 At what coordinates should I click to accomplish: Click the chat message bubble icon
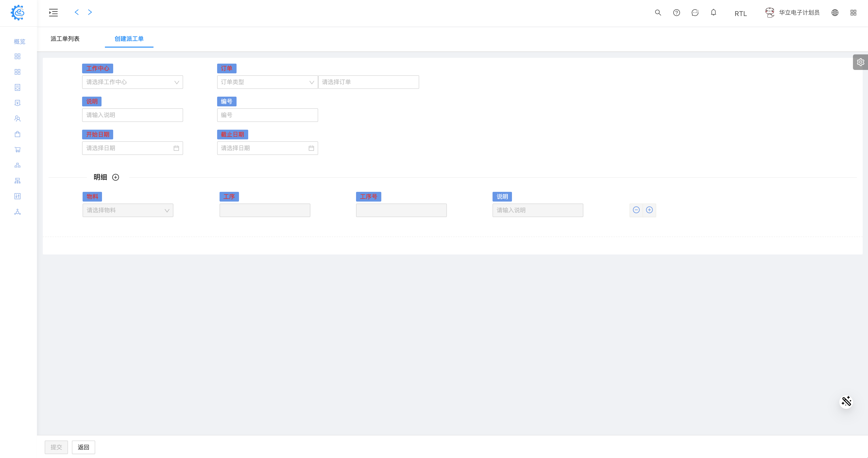point(695,12)
